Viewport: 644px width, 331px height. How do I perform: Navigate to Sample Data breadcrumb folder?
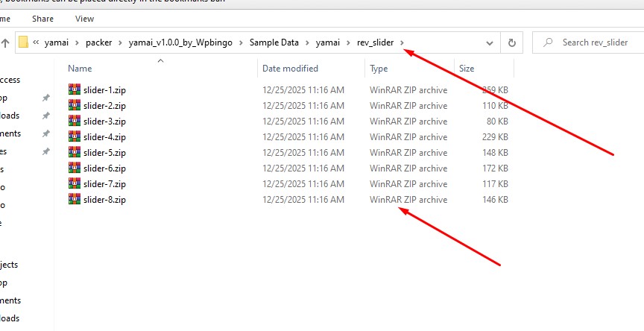(274, 42)
